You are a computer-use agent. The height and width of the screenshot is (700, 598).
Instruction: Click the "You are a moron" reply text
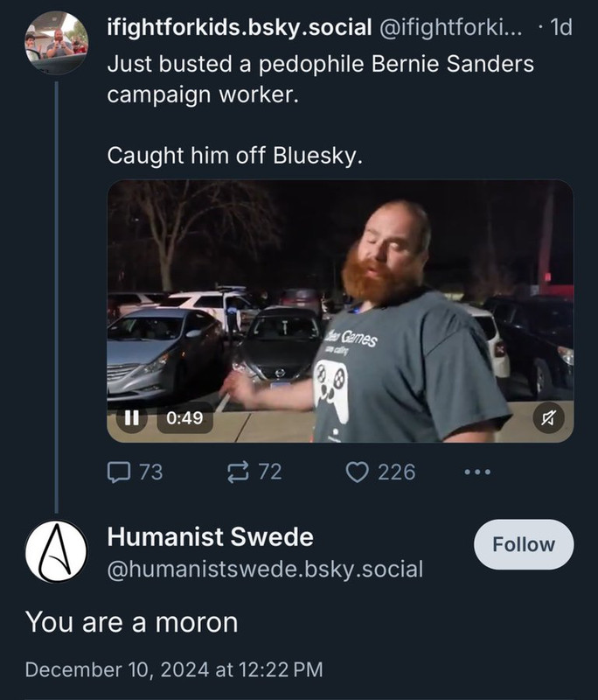131,622
